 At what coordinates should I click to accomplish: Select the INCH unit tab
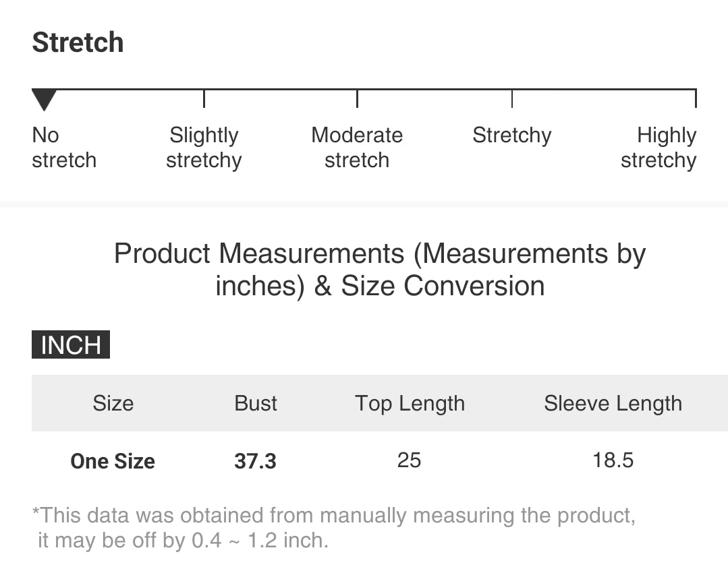[x=70, y=344]
